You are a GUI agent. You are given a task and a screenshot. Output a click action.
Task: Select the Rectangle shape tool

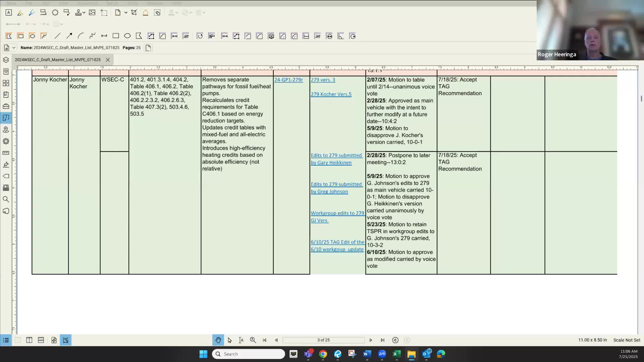click(116, 36)
